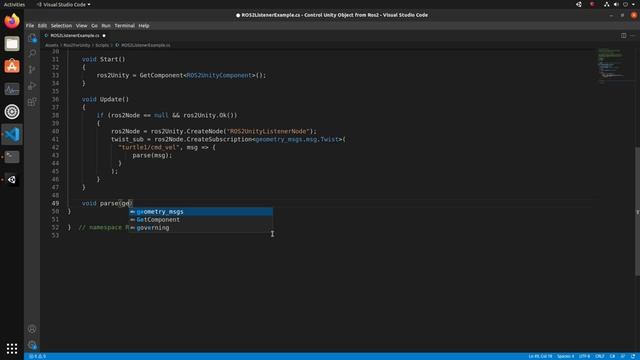Click the UTF-8 encoding status

click(584, 356)
